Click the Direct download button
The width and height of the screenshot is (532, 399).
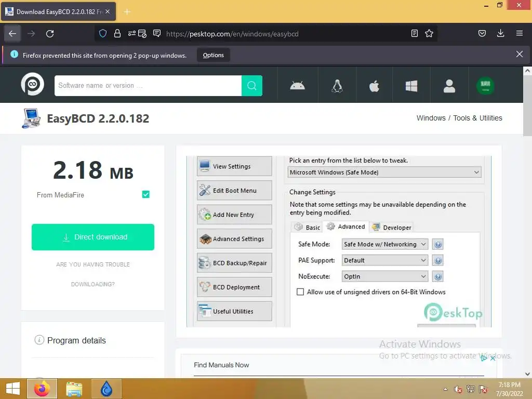[x=93, y=237]
